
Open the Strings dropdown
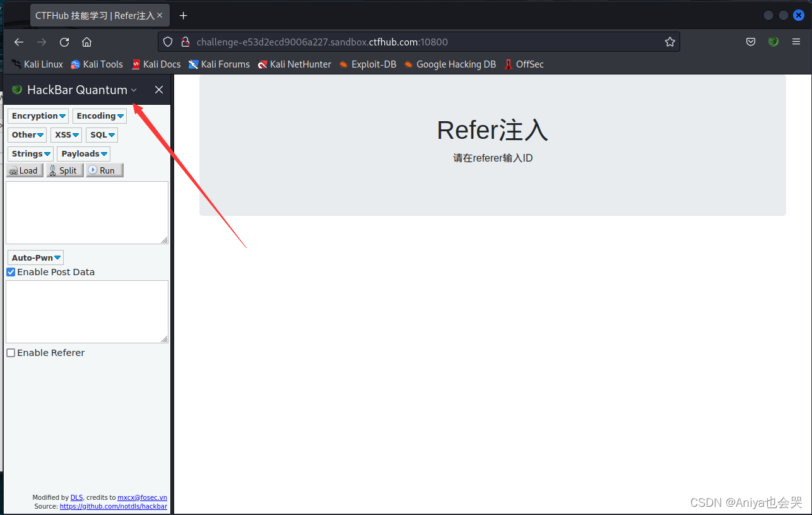(x=30, y=154)
